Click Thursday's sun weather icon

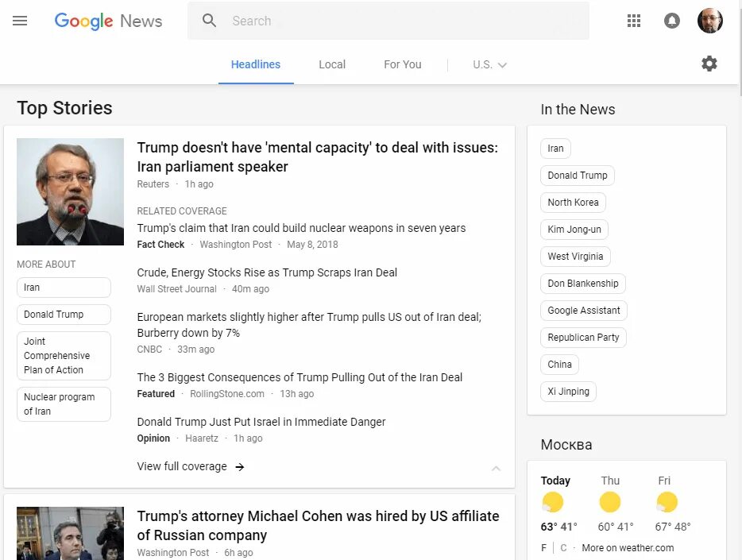pos(609,502)
